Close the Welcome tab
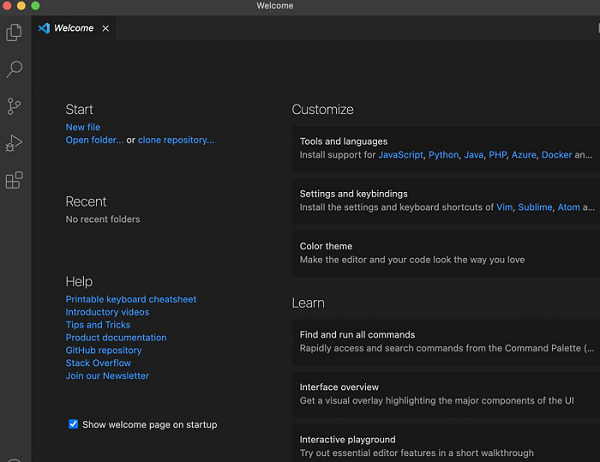This screenshot has width=600, height=462. 105,28
